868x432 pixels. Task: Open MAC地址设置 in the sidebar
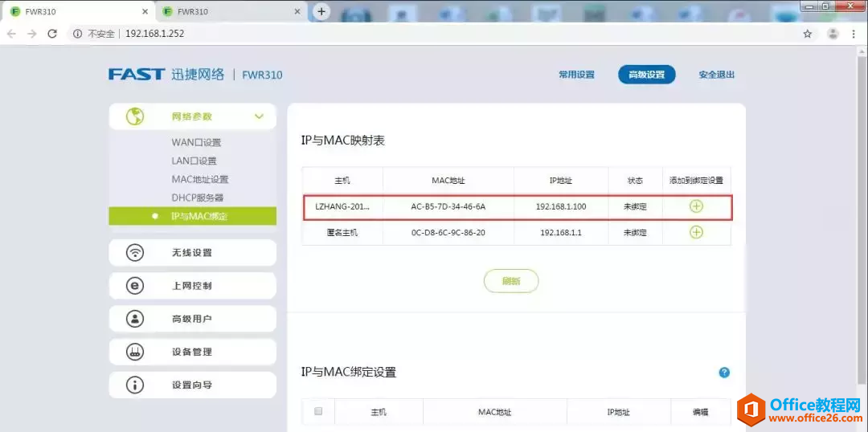point(200,179)
